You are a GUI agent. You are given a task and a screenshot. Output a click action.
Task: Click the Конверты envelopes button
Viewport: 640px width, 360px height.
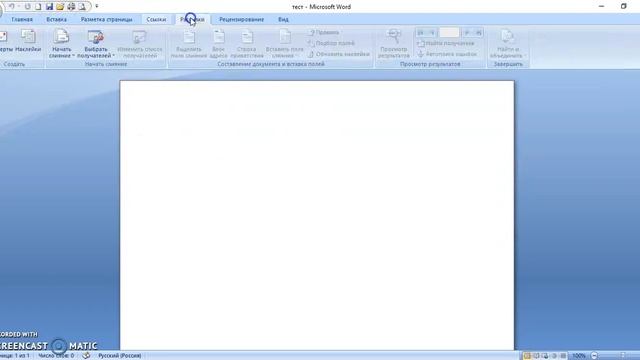point(6,41)
